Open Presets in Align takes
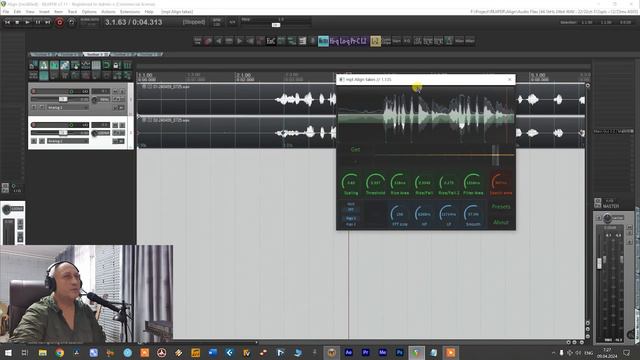This screenshot has height=360, width=640. (x=501, y=207)
